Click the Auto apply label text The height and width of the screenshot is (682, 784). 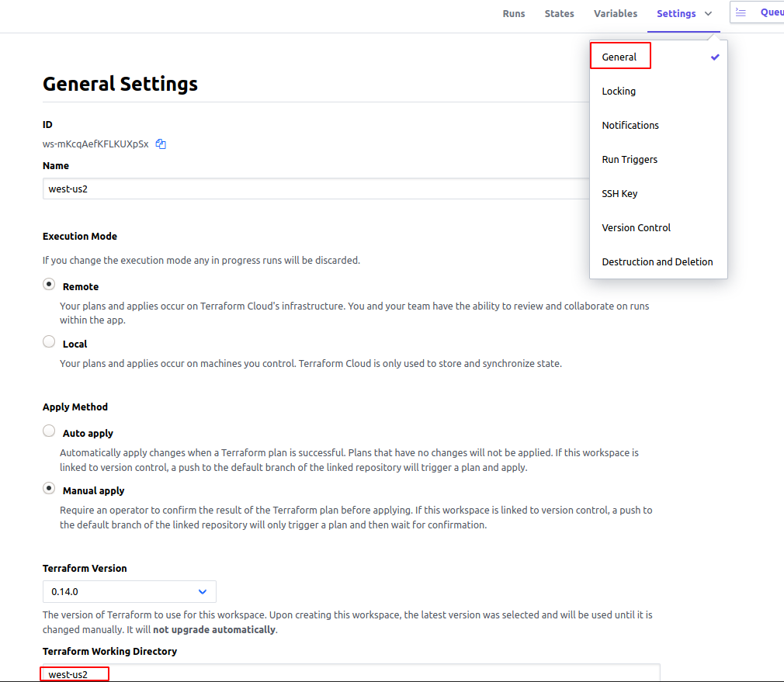pos(88,433)
